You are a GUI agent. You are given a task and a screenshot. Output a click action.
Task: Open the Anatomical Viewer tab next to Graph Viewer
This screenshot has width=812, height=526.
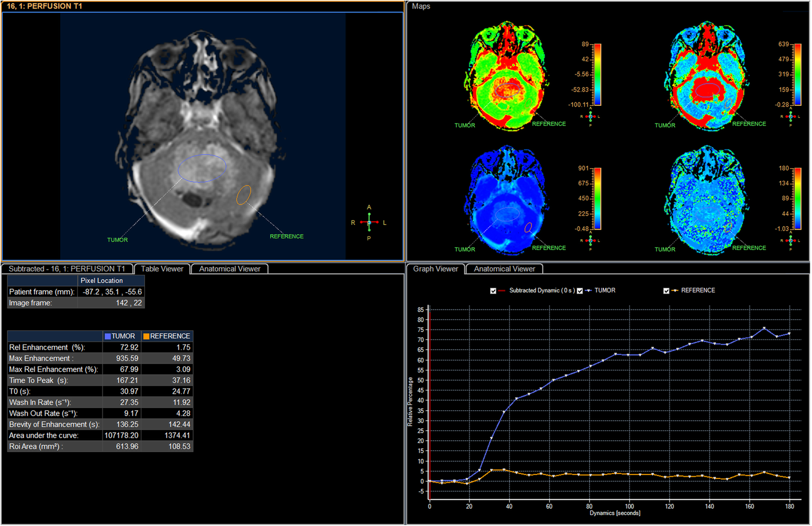click(x=504, y=268)
